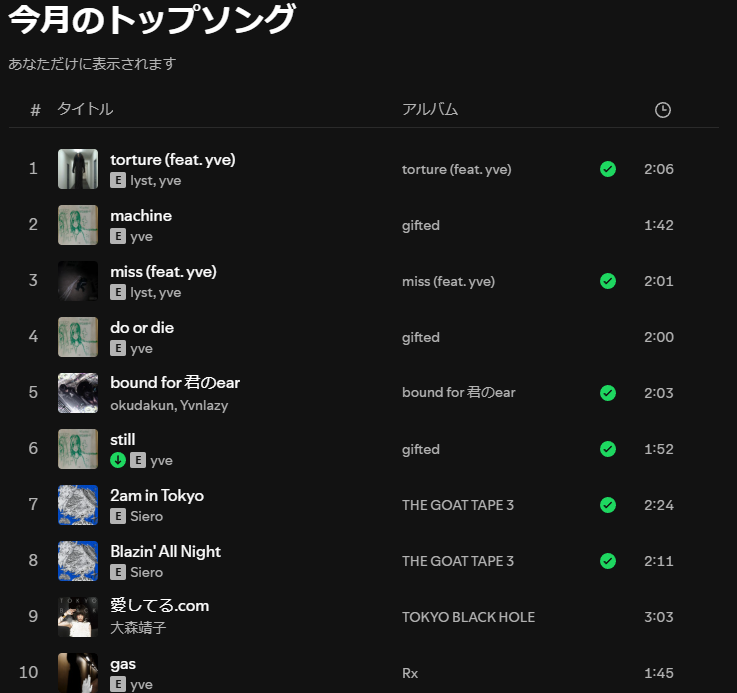Toggle saved checkmark on miss (feat. yve) row
The height and width of the screenshot is (693, 737).
tap(608, 281)
